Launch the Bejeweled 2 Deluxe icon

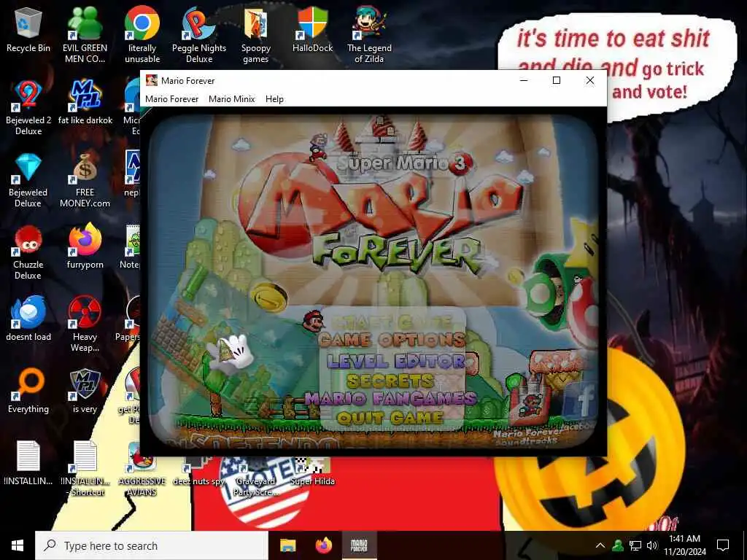click(x=28, y=106)
